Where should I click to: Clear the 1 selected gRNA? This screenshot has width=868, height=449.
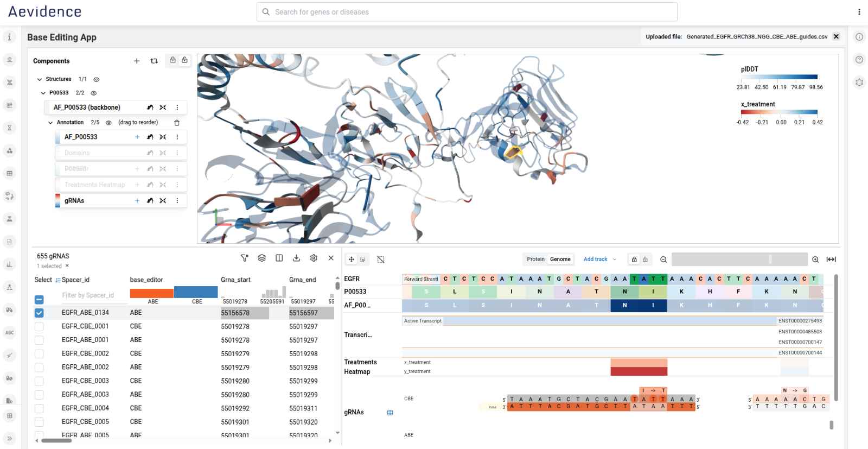point(67,266)
